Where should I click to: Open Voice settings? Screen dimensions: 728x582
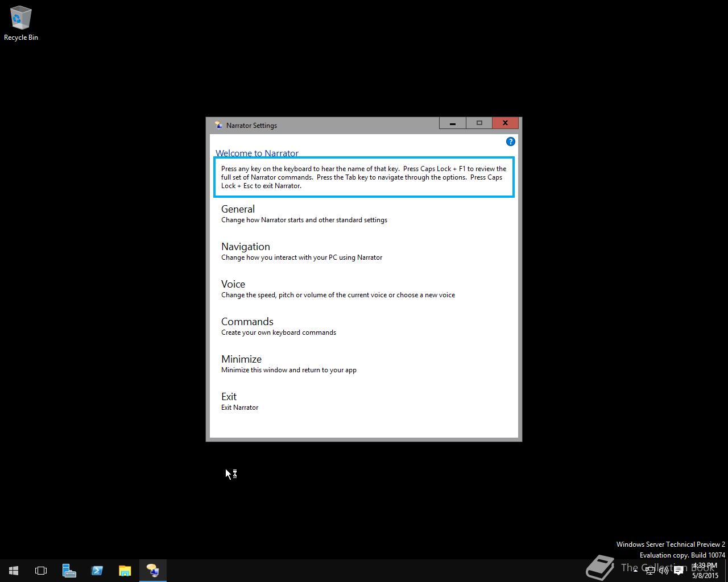point(338,289)
